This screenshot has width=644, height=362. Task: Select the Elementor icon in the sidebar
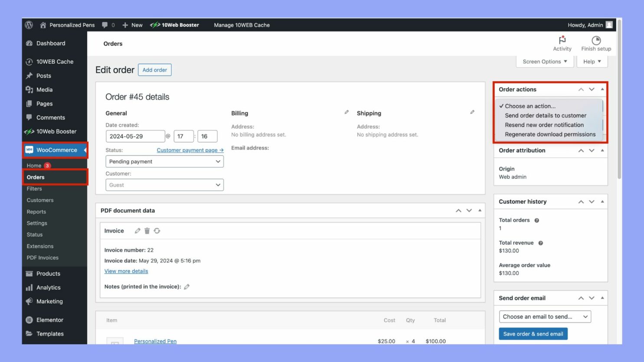click(29, 320)
